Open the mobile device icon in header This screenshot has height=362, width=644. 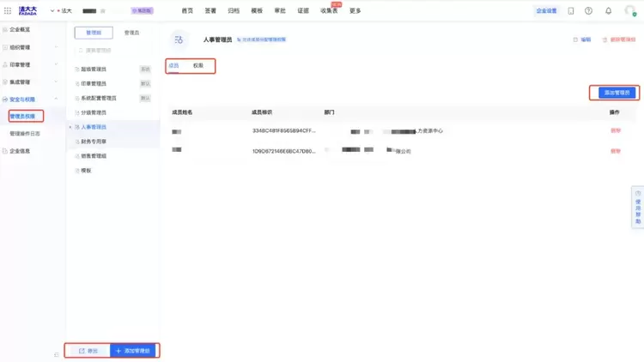(x=571, y=10)
